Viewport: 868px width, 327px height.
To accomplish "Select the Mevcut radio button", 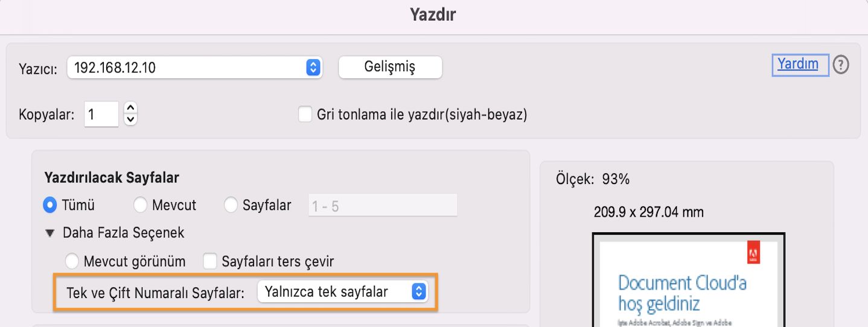I will click(x=140, y=205).
